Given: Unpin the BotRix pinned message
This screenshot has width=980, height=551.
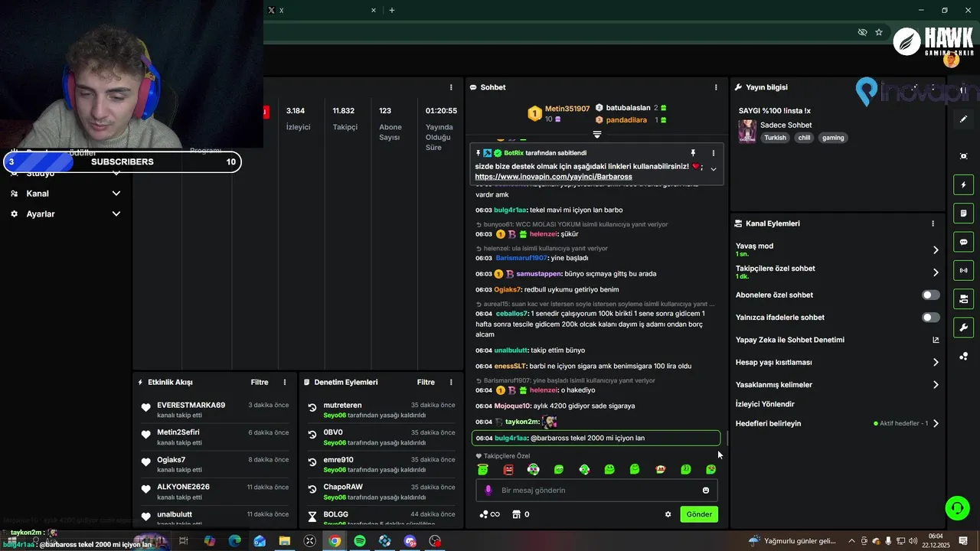Looking at the screenshot, I should 693,153.
